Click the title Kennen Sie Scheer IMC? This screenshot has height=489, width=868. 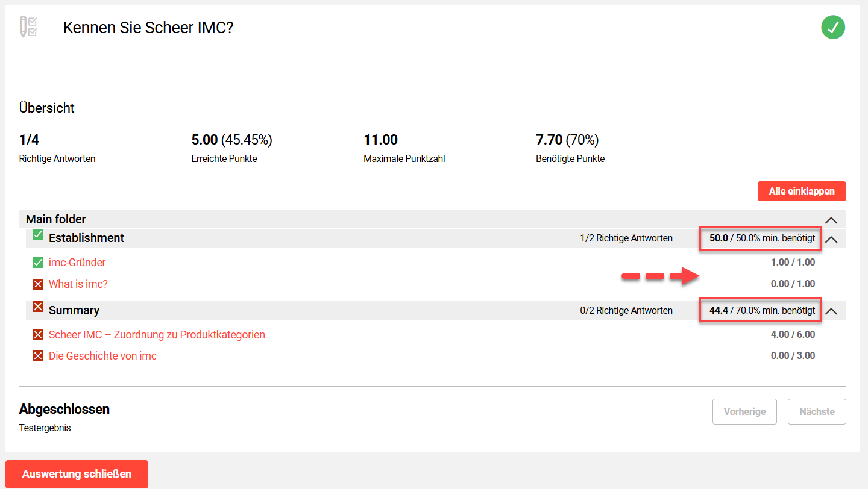click(x=148, y=28)
